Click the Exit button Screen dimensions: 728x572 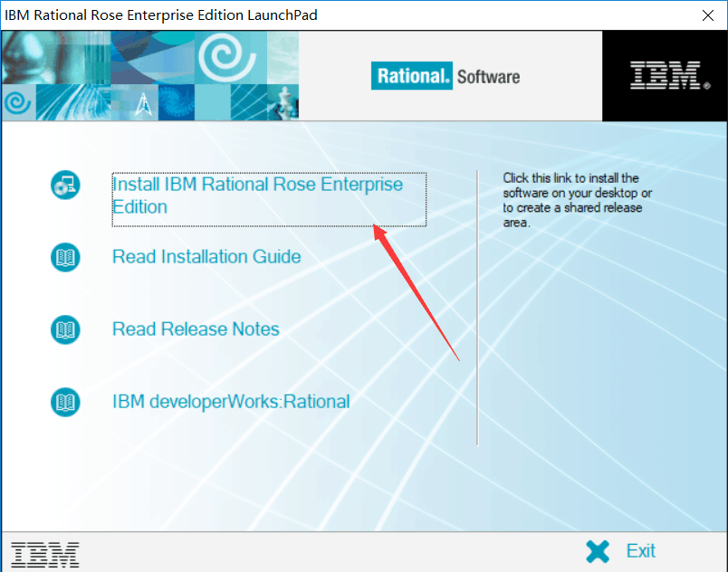click(640, 551)
